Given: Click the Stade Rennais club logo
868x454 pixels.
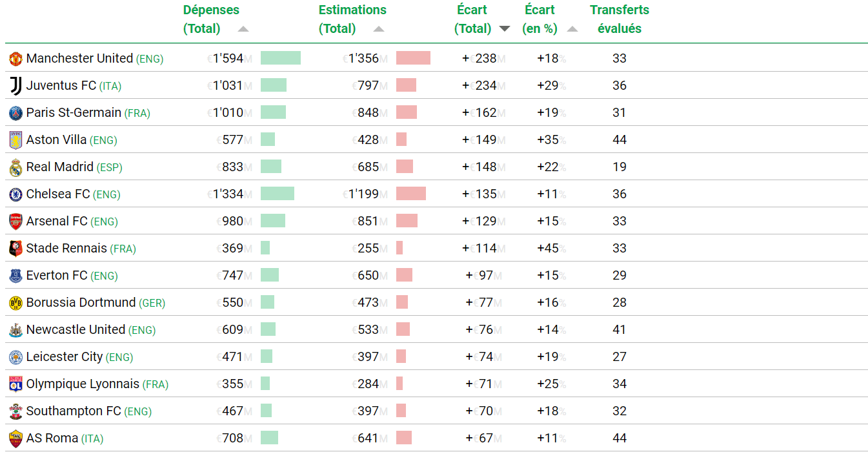Looking at the screenshot, I should [x=15, y=249].
